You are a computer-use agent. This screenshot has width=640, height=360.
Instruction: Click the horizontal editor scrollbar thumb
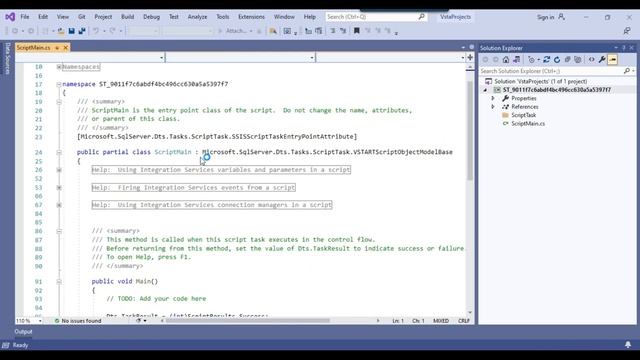[x=248, y=321]
